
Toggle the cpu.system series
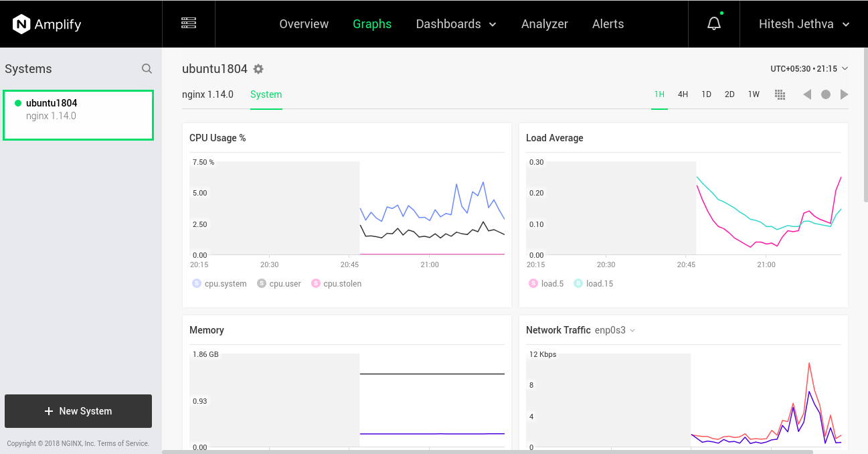pos(219,283)
